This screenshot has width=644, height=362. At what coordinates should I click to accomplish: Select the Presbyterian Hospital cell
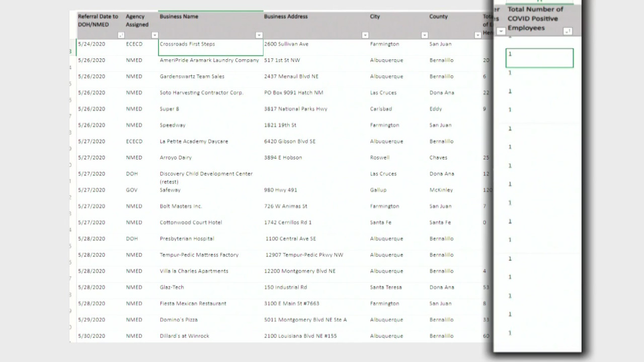coord(187,239)
